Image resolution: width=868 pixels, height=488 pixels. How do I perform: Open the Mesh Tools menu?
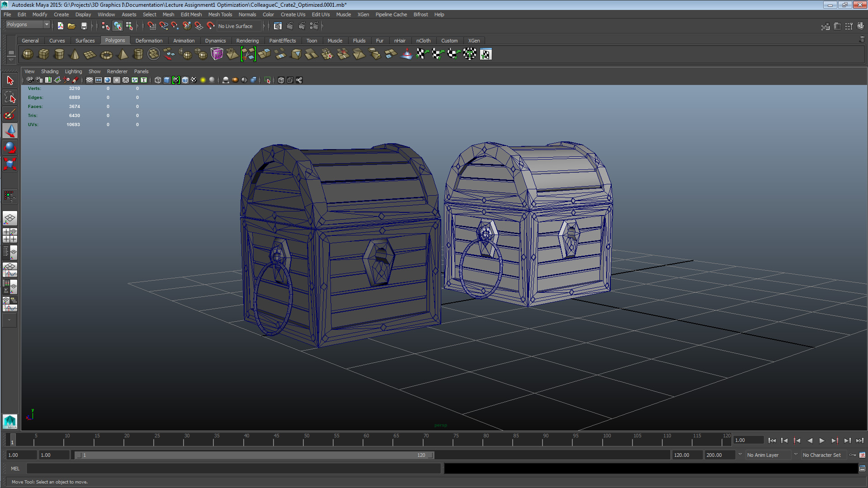click(x=220, y=14)
